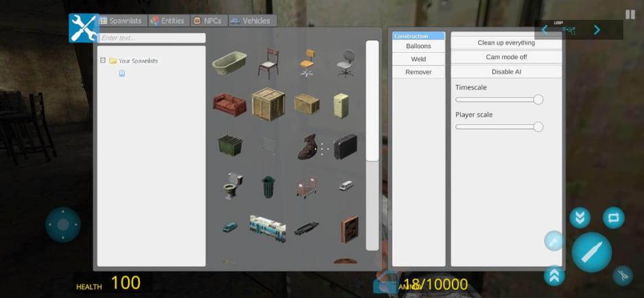The height and width of the screenshot is (298, 644).
Task: Spawn the bathtub prop
Action: click(x=229, y=63)
